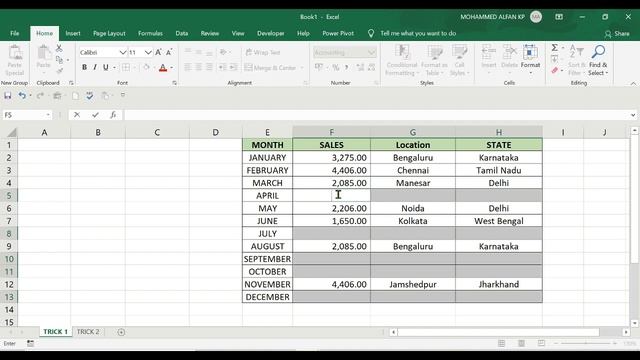Click the Undo arrow icon
Image resolution: width=640 pixels, height=360 pixels.
(22, 96)
